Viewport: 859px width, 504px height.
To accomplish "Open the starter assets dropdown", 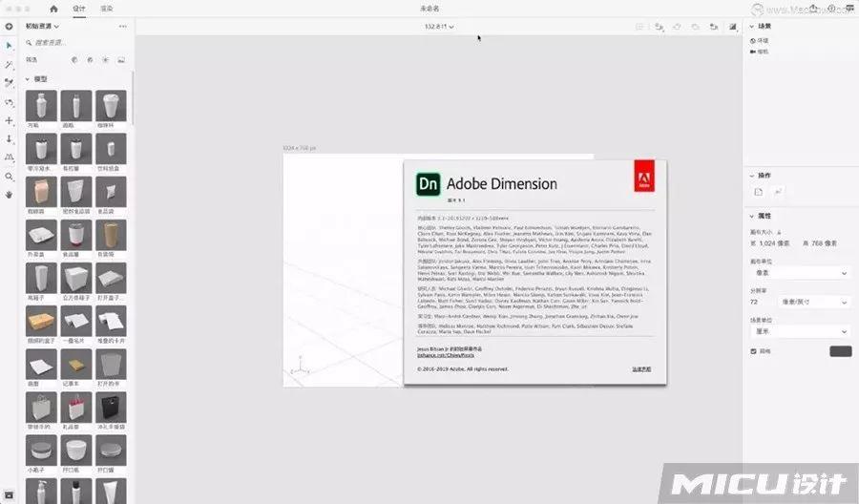I will point(42,27).
